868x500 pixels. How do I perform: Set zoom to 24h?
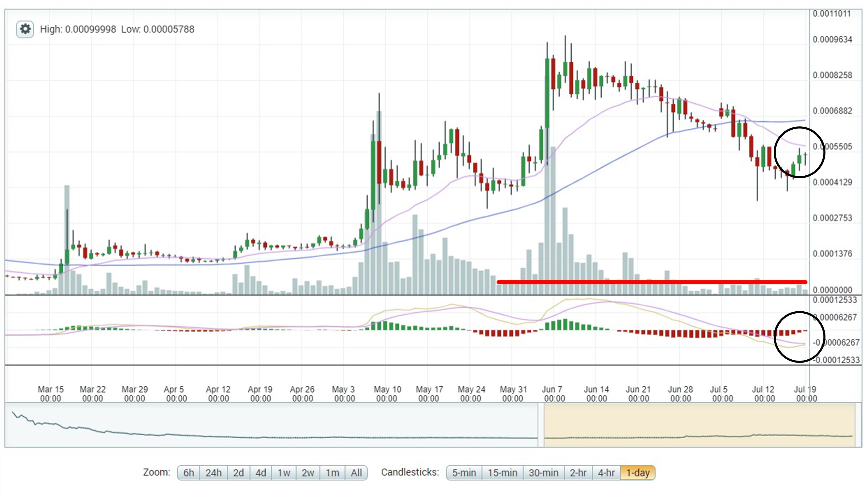[x=213, y=473]
